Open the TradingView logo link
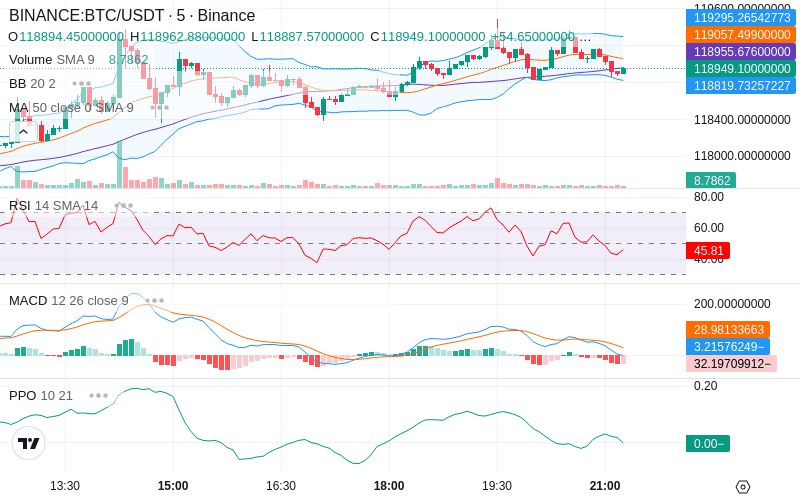The width and height of the screenshot is (800, 500). coord(29,443)
